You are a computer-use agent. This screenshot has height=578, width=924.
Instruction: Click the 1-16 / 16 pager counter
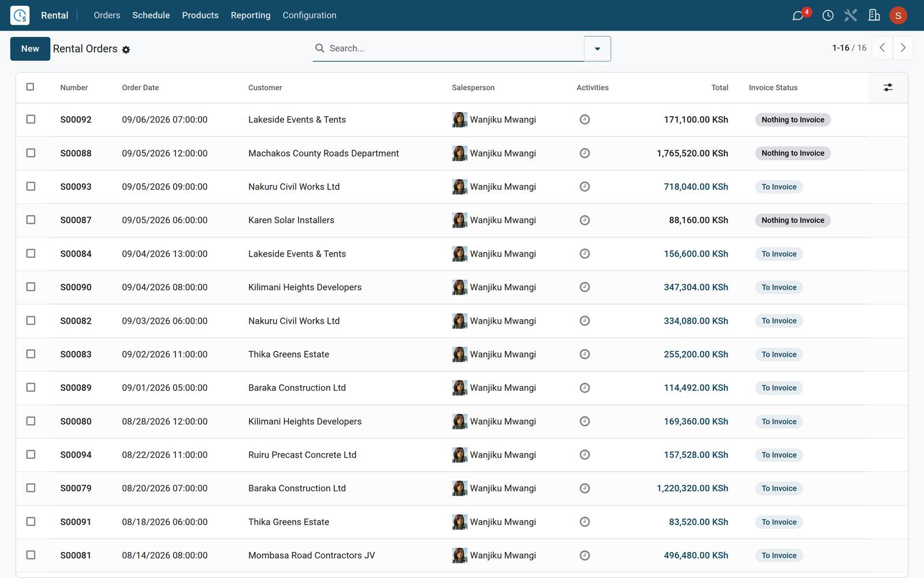849,48
